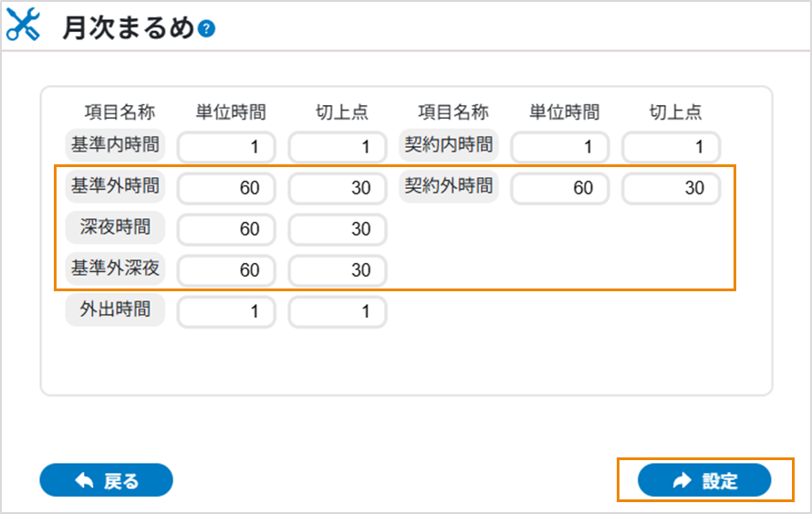Edit 基準内時間 切上点 field
Image resolution: width=812 pixels, height=514 pixels.
[x=338, y=147]
